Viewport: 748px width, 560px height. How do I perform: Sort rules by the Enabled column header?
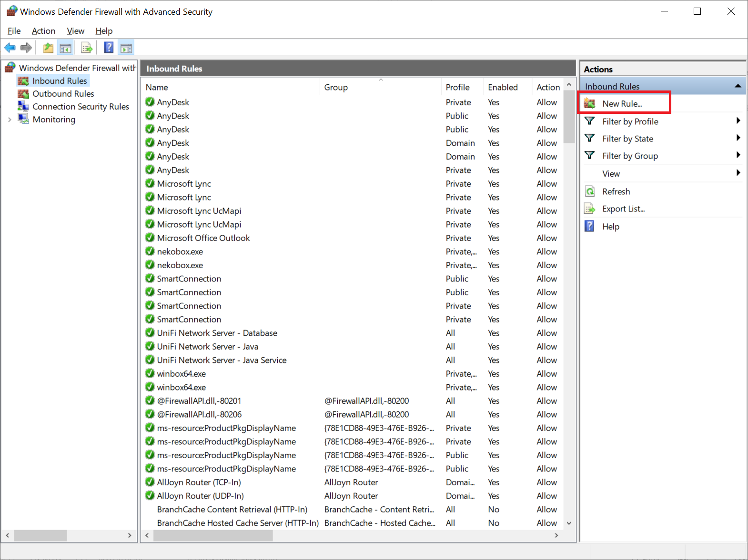point(503,87)
